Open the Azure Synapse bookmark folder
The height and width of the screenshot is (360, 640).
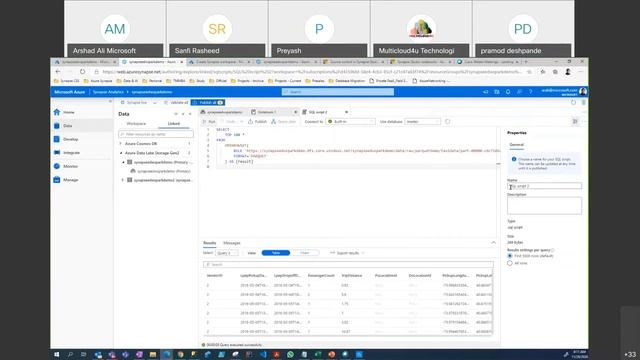pyautogui.click(x=98, y=81)
